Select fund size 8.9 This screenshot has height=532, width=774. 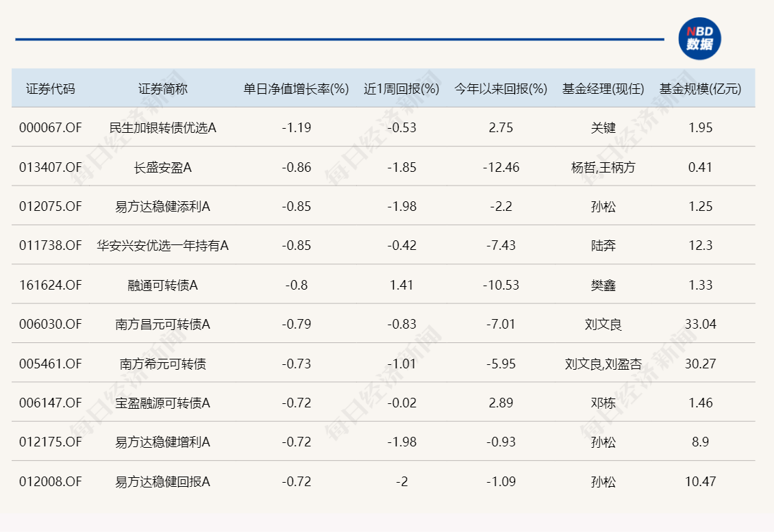(701, 442)
